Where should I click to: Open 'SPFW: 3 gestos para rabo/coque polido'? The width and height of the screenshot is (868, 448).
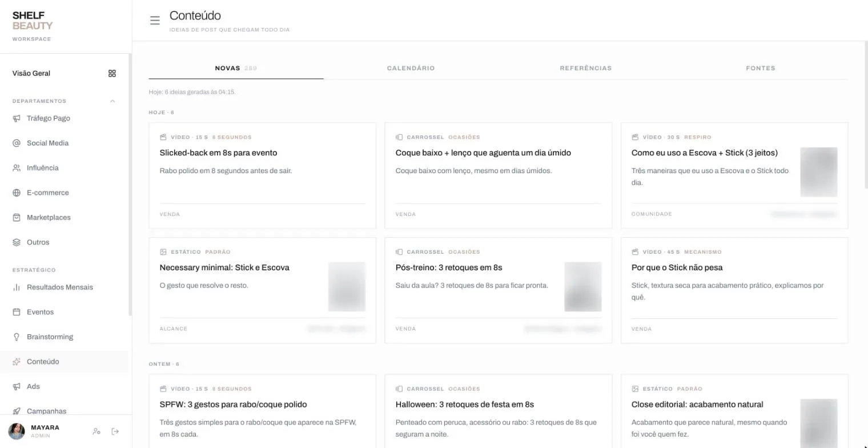233,405
